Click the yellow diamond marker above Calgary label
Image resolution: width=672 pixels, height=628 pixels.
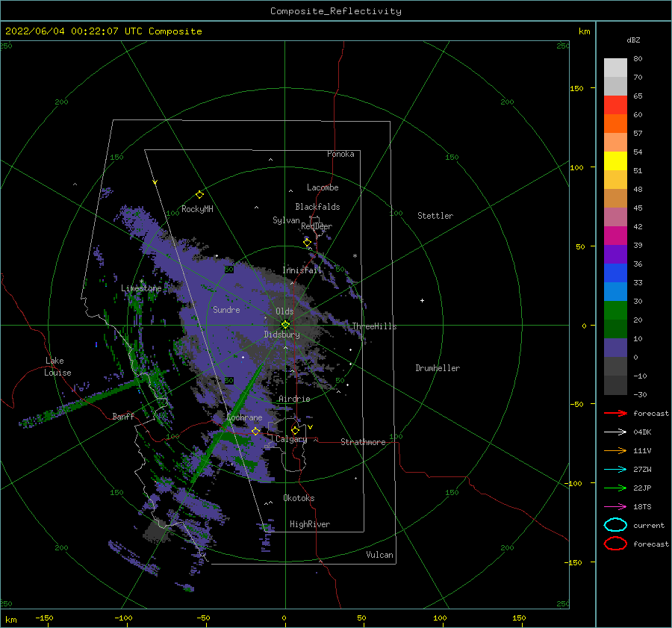tap(295, 430)
